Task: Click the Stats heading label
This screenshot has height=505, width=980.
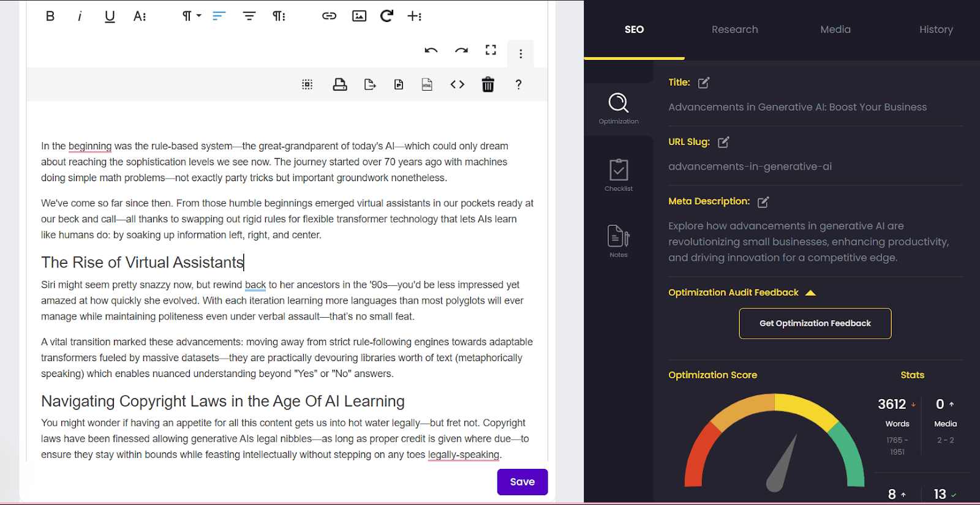Action: tap(912, 375)
